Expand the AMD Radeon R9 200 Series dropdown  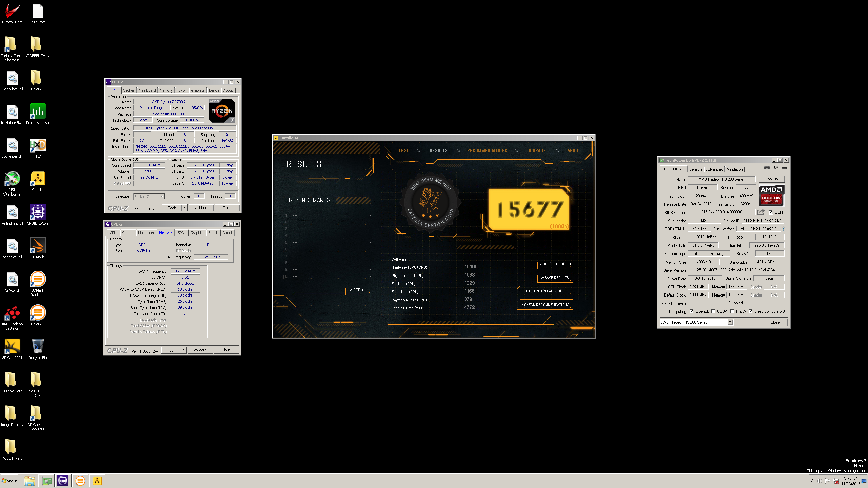(730, 322)
